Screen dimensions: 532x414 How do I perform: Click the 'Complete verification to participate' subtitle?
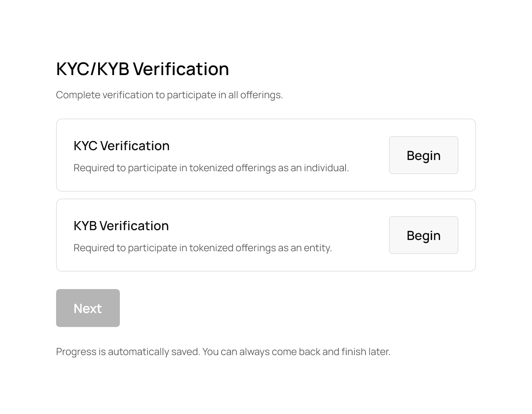tap(169, 95)
